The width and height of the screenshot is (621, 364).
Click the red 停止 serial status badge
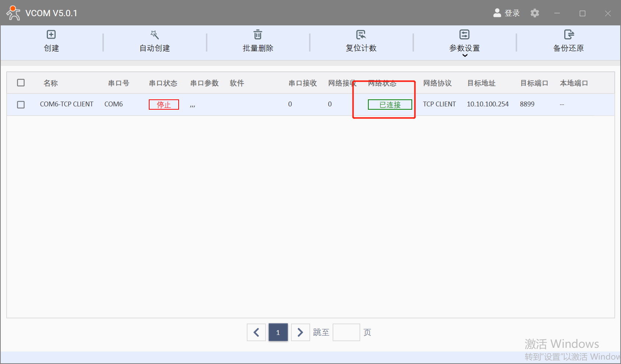tap(164, 105)
